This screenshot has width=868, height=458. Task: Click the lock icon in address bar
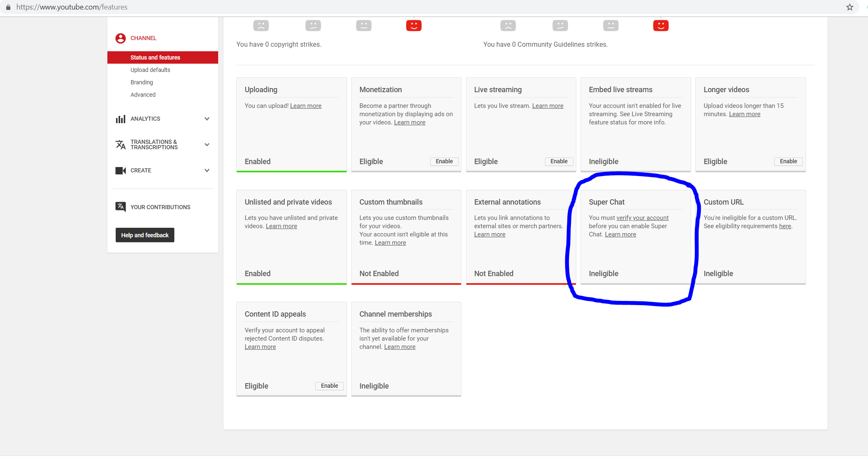8,7
